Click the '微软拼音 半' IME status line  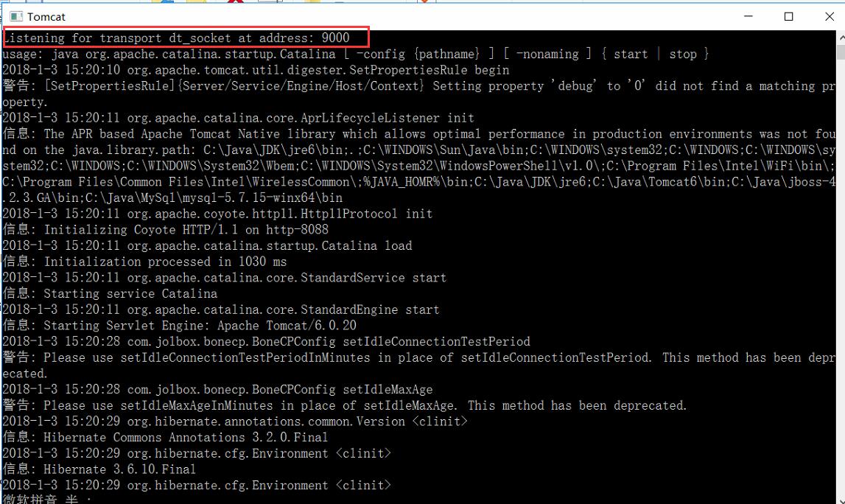click(47, 499)
